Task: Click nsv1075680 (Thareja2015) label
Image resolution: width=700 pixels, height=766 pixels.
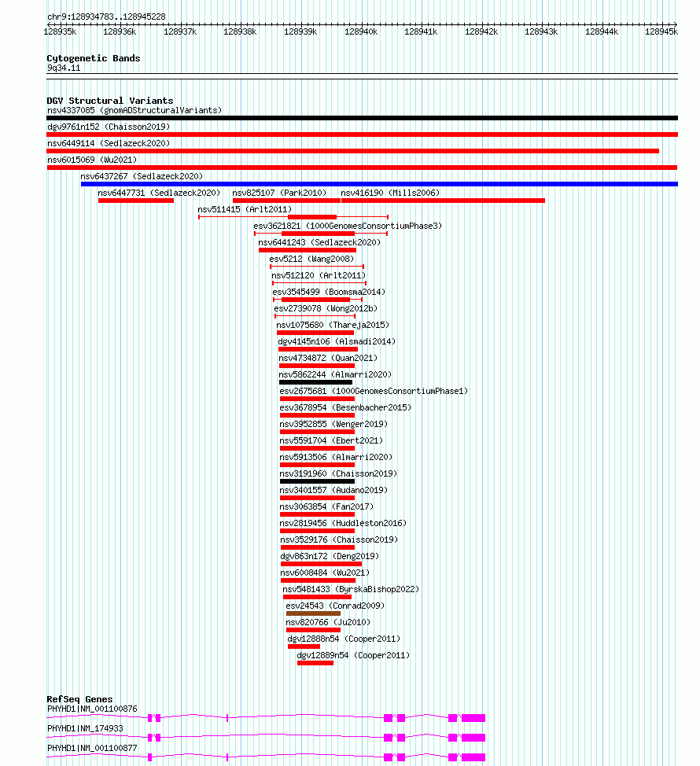Action: (x=332, y=326)
